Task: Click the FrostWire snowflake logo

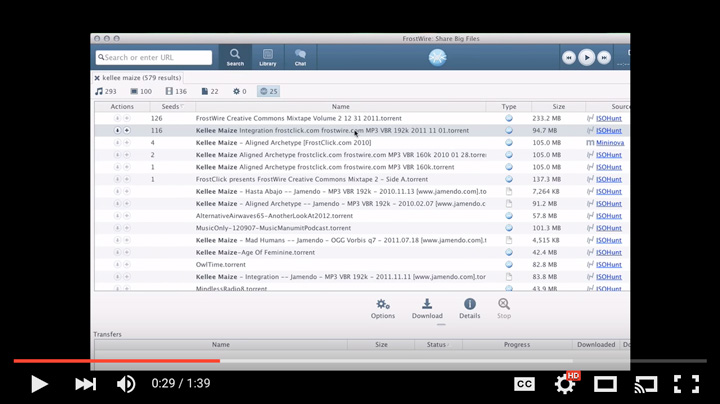Action: [x=437, y=57]
